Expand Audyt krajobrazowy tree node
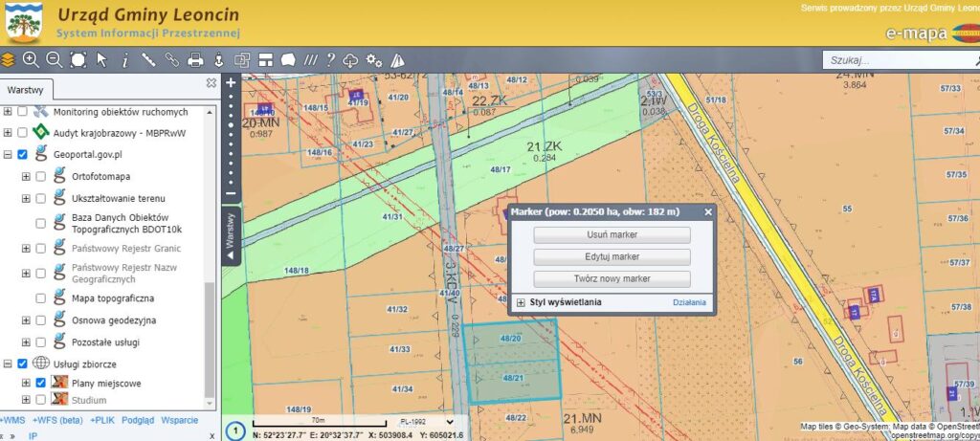This screenshot has height=441, width=980. pos(8,133)
